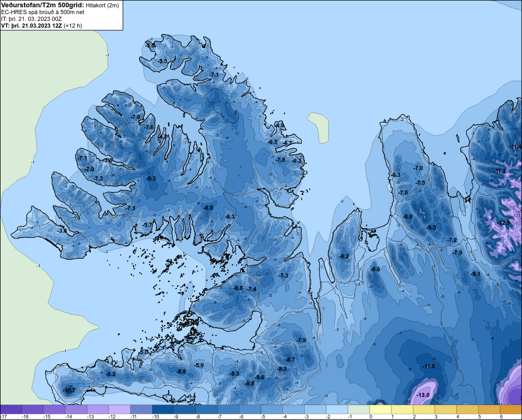The height and width of the screenshot is (420, 522).
Task: Select the legend swatch between -6 and -5
Action: pyautogui.click(x=250, y=410)
